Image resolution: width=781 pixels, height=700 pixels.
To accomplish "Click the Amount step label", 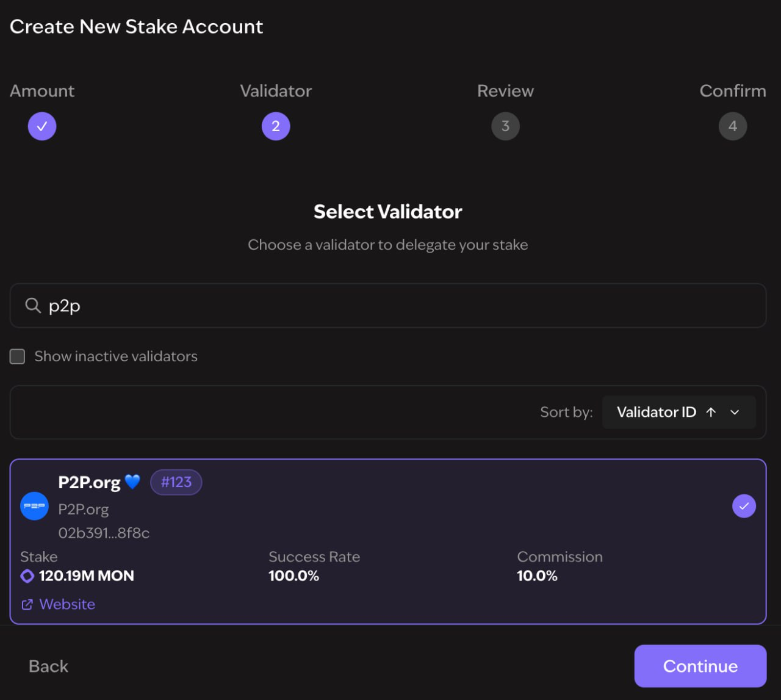I will click(42, 91).
